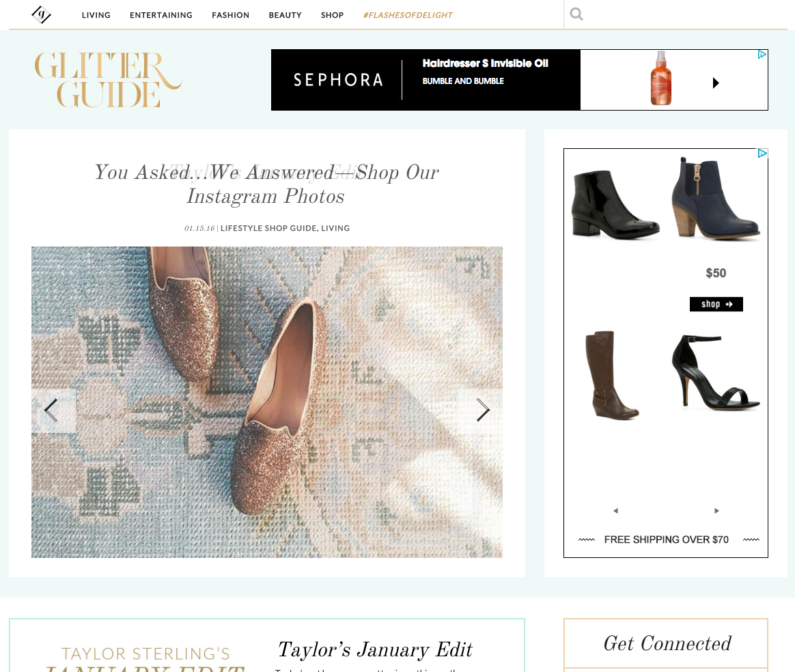
Task: Select the black strappy heel product image
Action: [715, 372]
